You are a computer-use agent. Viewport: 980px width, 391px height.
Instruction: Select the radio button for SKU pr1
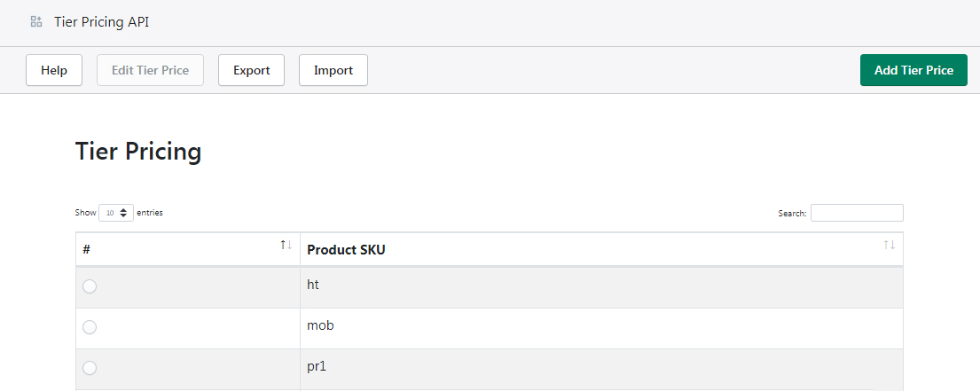90,368
